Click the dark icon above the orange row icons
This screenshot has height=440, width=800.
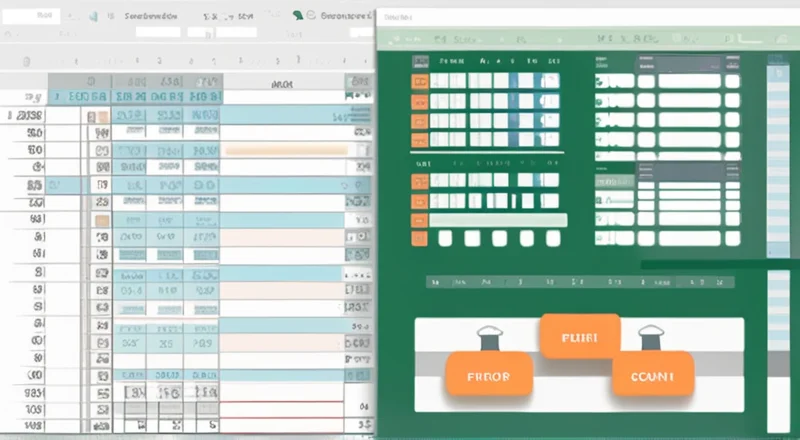420,60
